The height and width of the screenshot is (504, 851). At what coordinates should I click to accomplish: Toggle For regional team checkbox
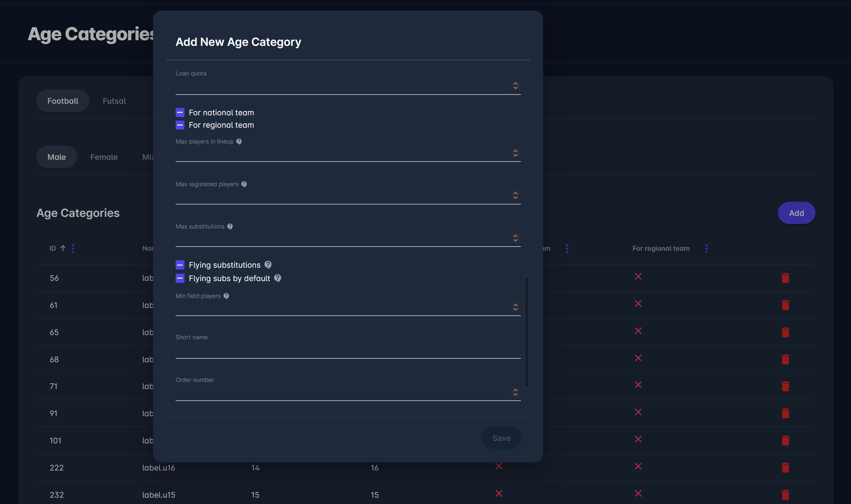coord(180,125)
